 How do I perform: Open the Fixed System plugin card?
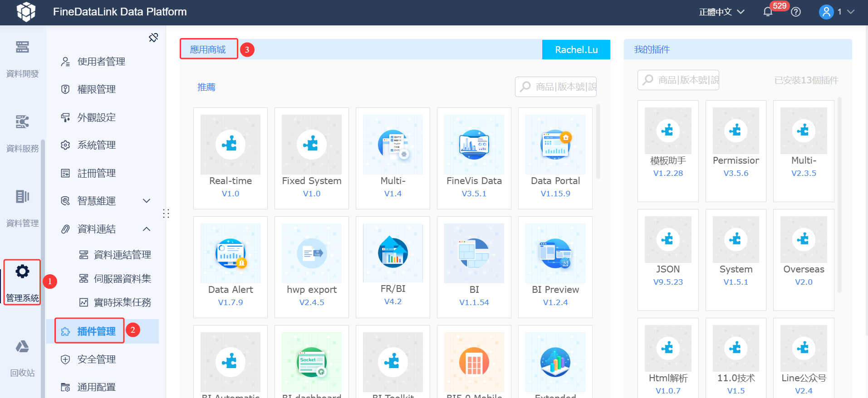tap(312, 158)
